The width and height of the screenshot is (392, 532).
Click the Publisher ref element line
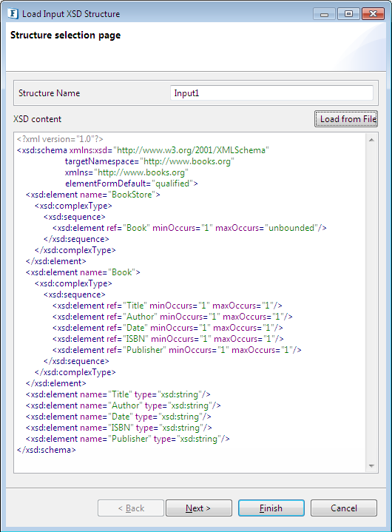tap(177, 350)
